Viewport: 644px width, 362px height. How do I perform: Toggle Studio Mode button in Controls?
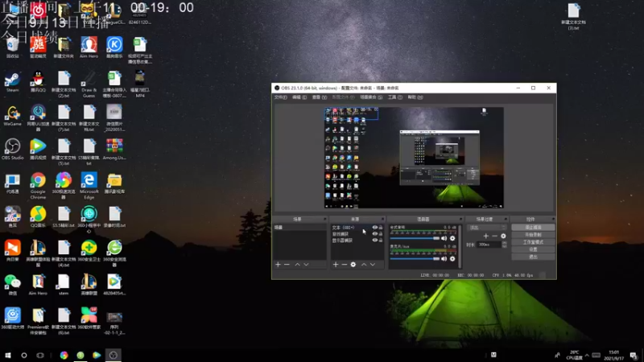pyautogui.click(x=533, y=242)
